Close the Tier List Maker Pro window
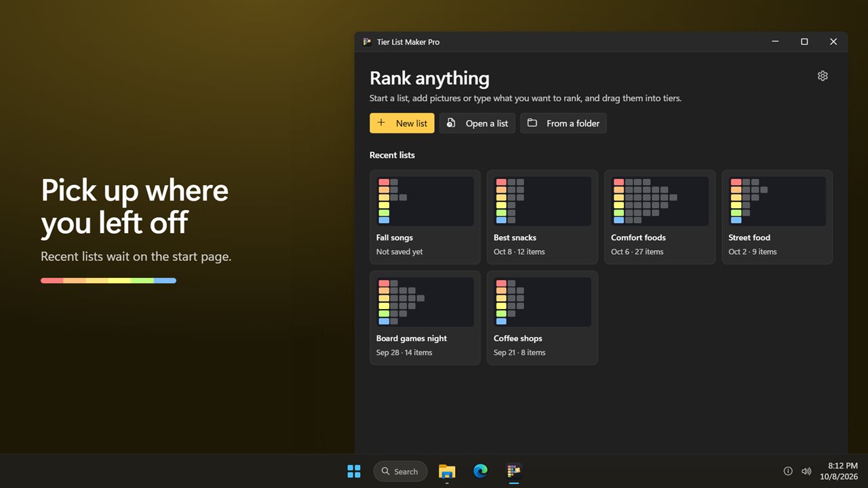Image resolution: width=868 pixels, height=488 pixels. pyautogui.click(x=833, y=42)
